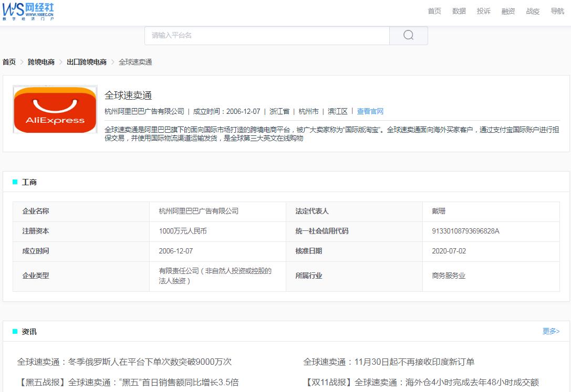Screen dimensions: 571x392
Task: Click the search magnifier icon
Action: (x=408, y=35)
